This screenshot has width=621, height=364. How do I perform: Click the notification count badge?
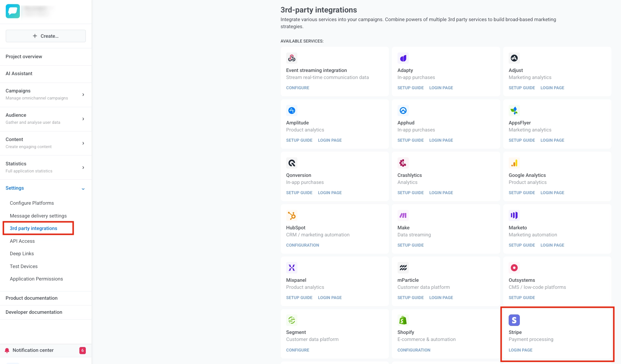point(82,350)
